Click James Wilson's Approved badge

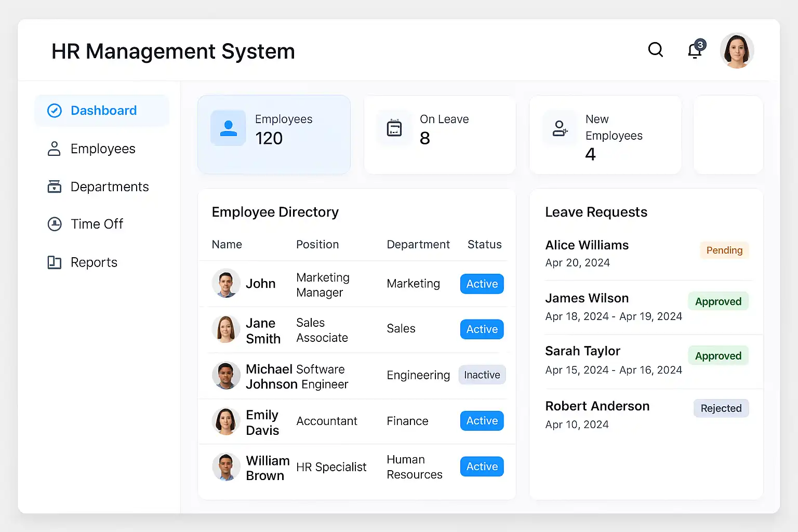point(718,302)
